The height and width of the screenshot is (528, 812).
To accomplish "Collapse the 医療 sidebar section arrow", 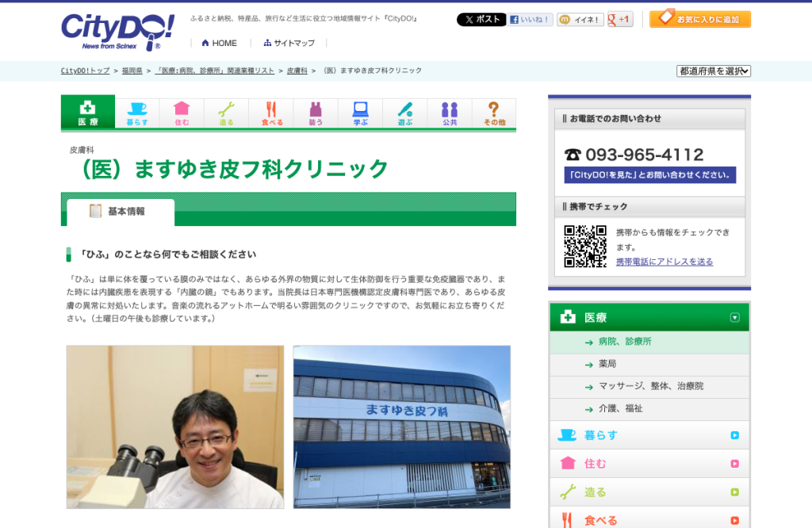I will (734, 317).
